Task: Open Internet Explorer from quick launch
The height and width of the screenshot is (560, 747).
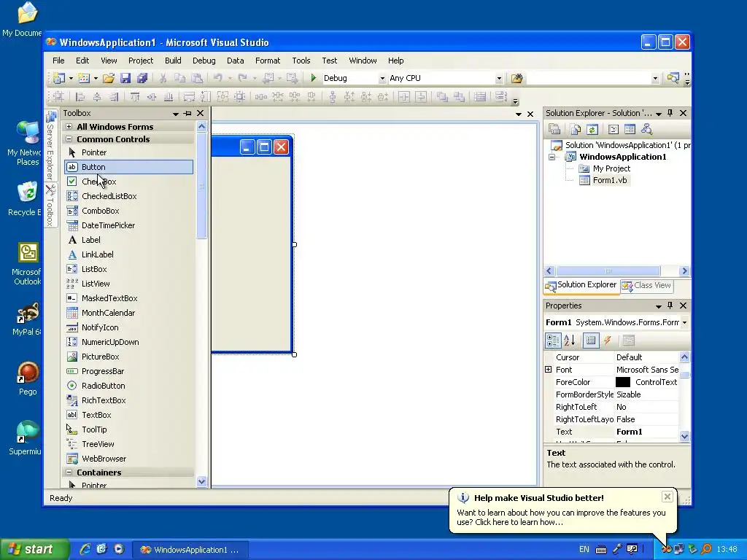Action: (85, 549)
